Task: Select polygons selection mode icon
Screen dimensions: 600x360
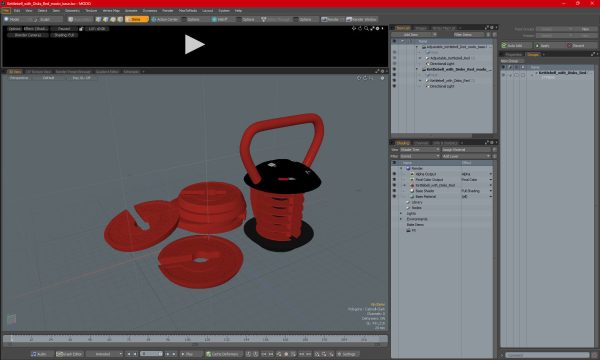Action: 113,19
